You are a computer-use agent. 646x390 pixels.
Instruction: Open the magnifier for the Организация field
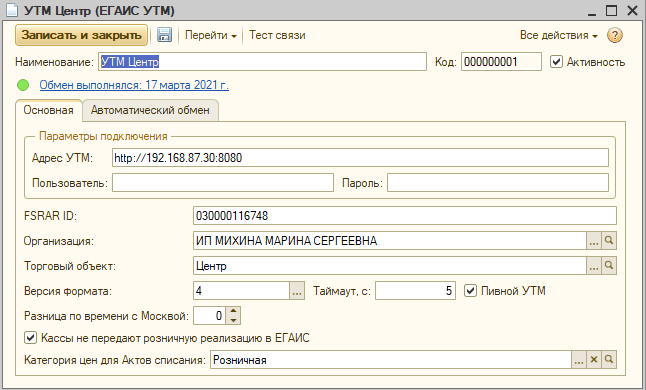coord(609,241)
